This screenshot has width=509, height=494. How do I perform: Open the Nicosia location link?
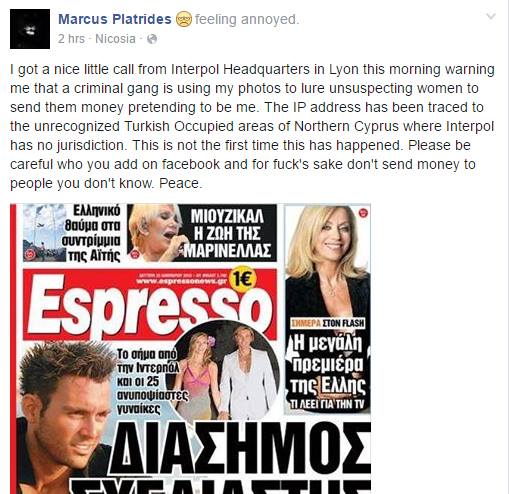115,39
